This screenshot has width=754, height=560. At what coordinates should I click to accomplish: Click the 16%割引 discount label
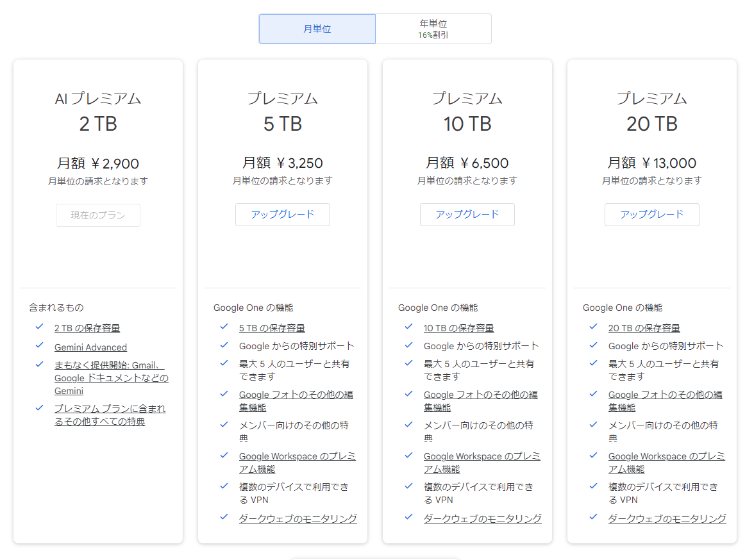click(433, 35)
